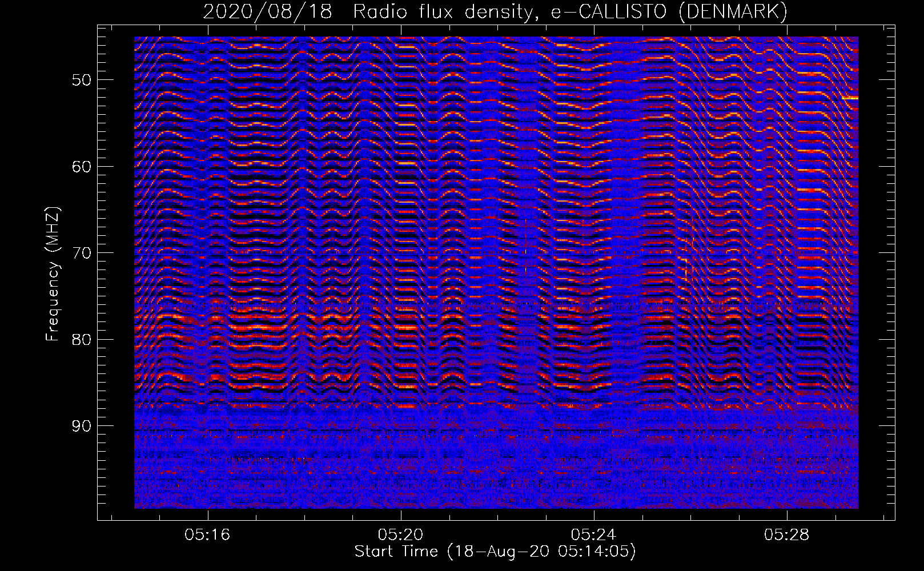
Task: Click the 05:28 time tick label
Action: (x=786, y=534)
